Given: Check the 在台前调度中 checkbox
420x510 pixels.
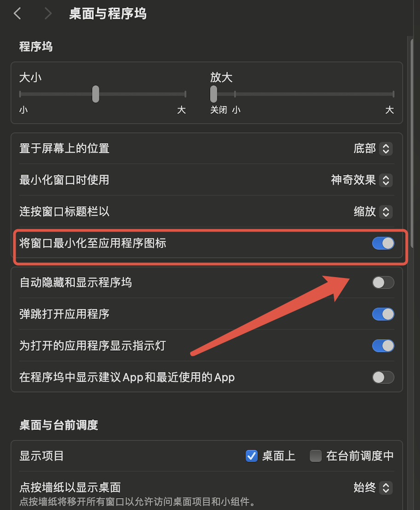Looking at the screenshot, I should click(x=315, y=456).
